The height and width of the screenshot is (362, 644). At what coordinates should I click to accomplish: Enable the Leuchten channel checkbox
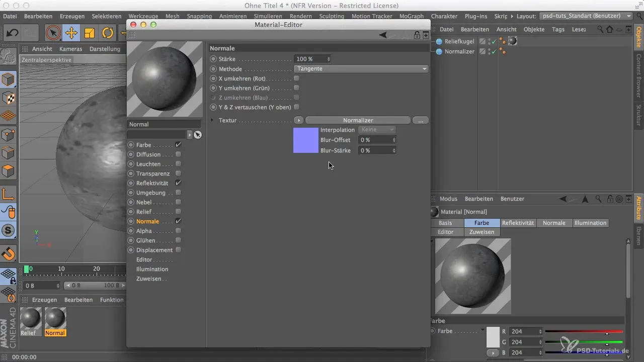coord(178,164)
